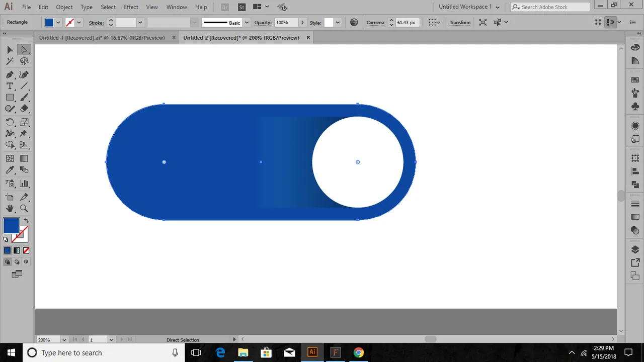
Task: Select the Pen tool
Action: 10,74
